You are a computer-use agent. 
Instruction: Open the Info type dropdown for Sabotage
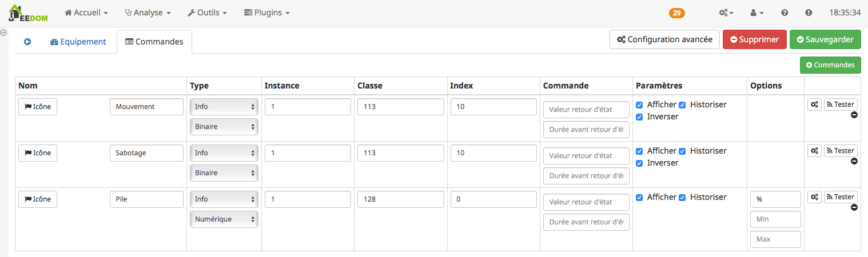224,153
